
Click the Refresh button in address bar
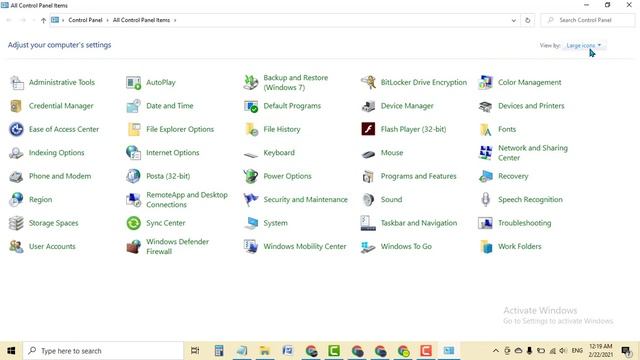[x=527, y=20]
